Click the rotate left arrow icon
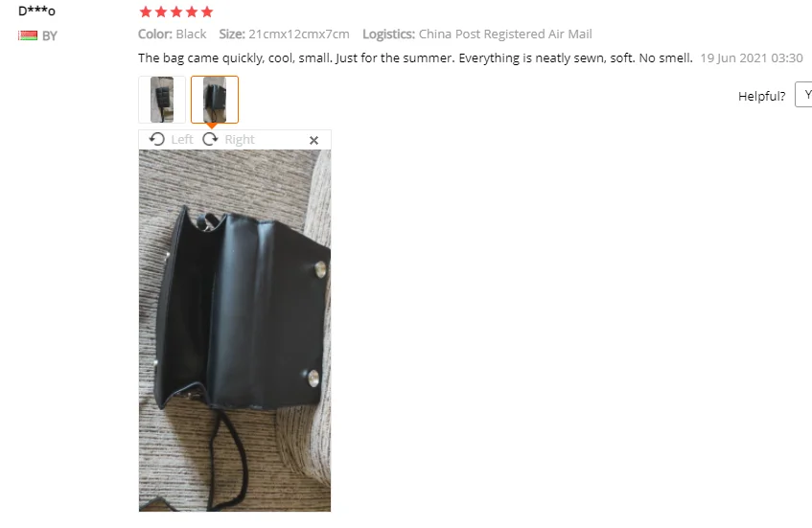The height and width of the screenshot is (528, 812). 157,139
